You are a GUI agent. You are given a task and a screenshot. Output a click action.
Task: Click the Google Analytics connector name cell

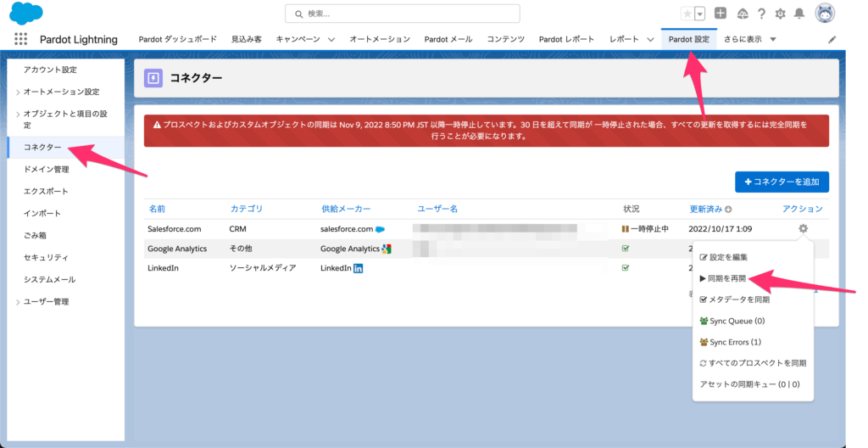[x=177, y=249]
